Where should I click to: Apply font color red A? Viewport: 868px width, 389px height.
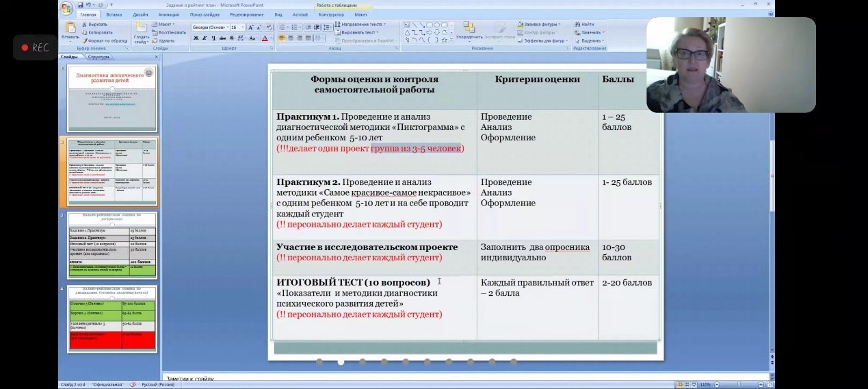click(x=263, y=38)
